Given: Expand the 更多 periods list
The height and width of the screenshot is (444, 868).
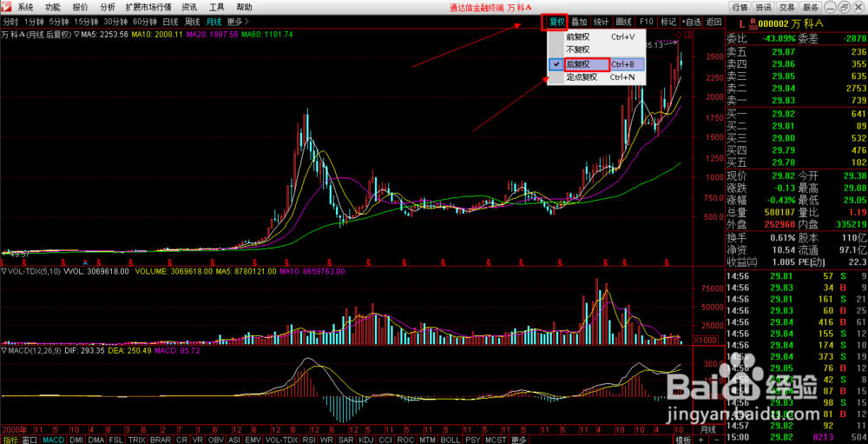Looking at the screenshot, I should [x=238, y=22].
